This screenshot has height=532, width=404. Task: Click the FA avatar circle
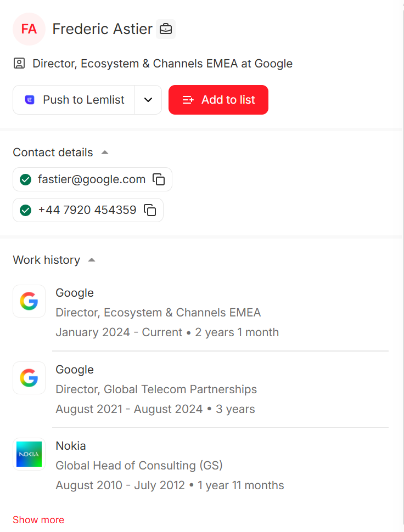coord(29,29)
